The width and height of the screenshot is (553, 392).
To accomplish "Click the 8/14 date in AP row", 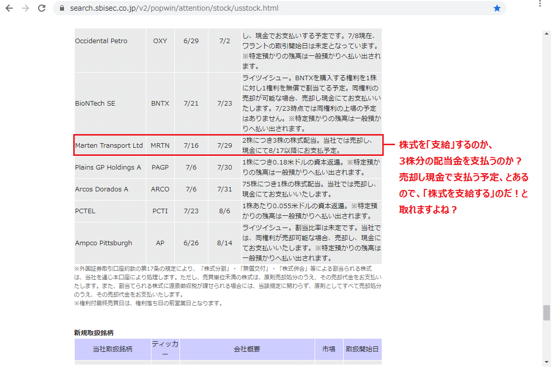I will pyautogui.click(x=225, y=243).
